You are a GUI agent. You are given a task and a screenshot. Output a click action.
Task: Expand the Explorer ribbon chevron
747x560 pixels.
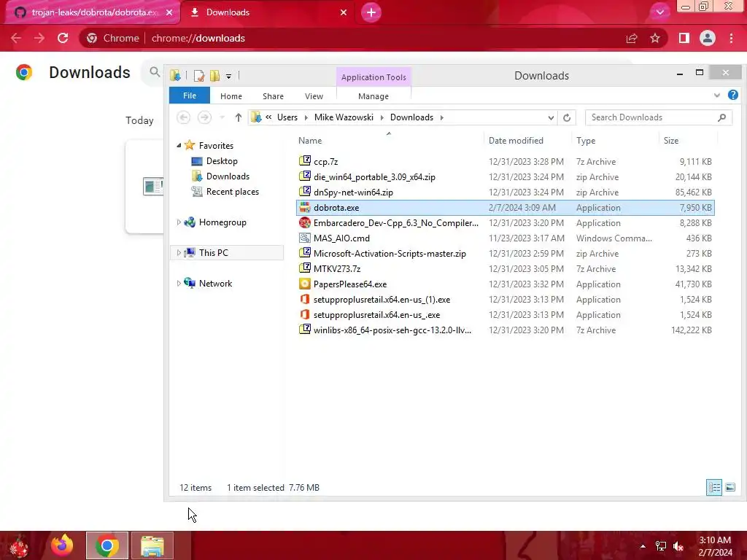(x=717, y=96)
